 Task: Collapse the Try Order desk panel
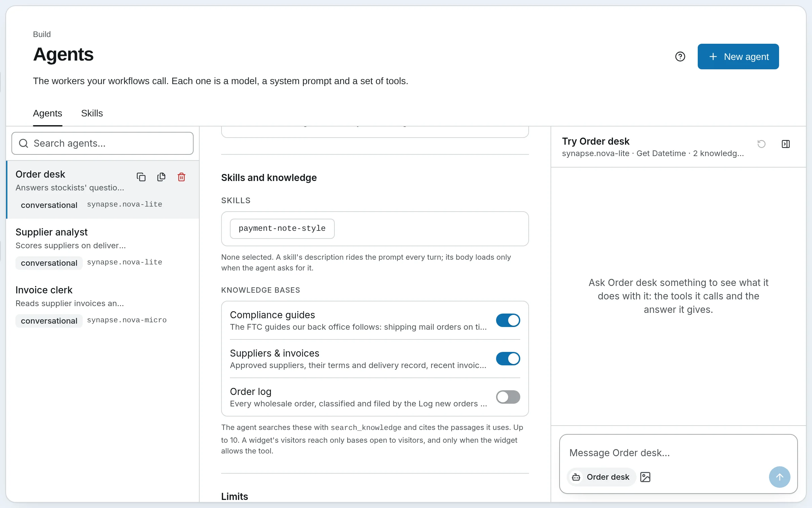[785, 144]
